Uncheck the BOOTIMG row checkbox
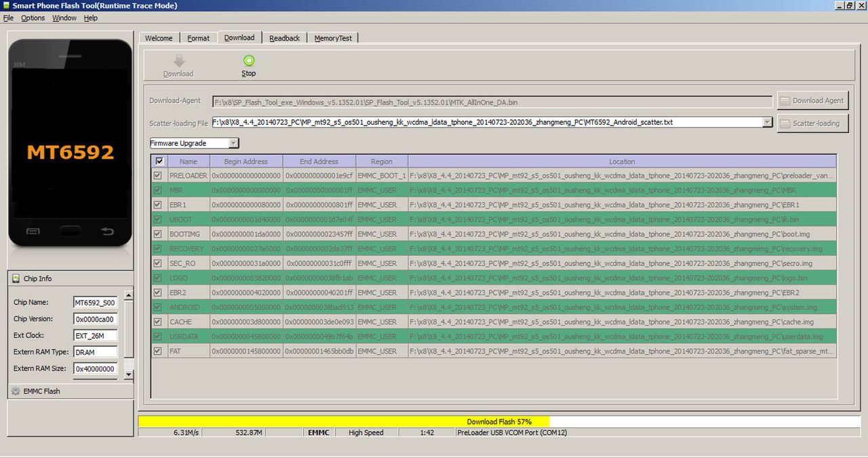 tap(158, 234)
